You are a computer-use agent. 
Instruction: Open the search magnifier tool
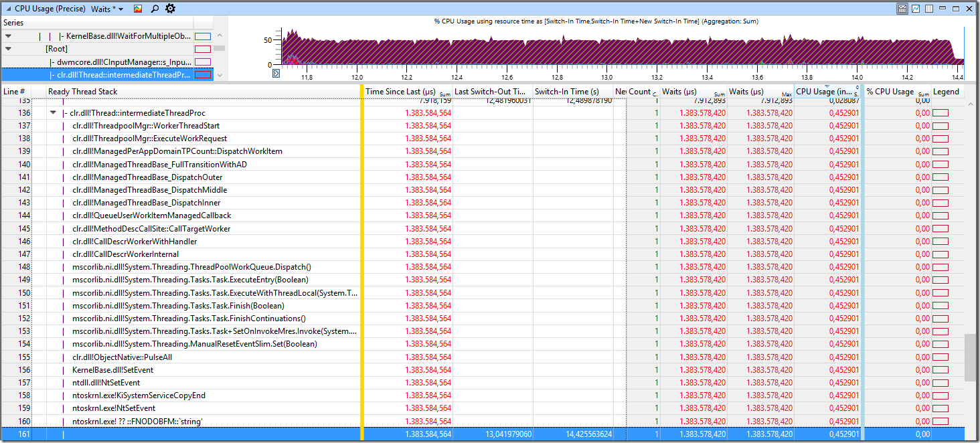155,9
